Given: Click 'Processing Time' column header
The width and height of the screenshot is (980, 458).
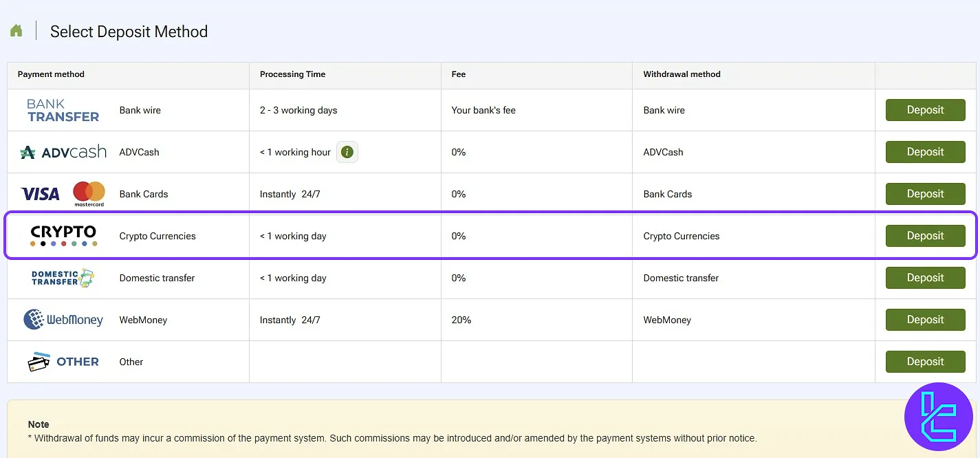Looking at the screenshot, I should 293,74.
